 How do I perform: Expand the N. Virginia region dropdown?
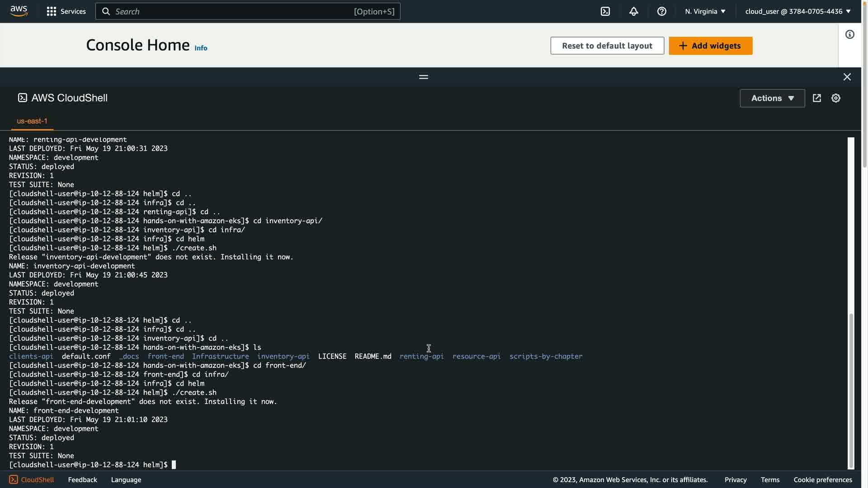(705, 11)
